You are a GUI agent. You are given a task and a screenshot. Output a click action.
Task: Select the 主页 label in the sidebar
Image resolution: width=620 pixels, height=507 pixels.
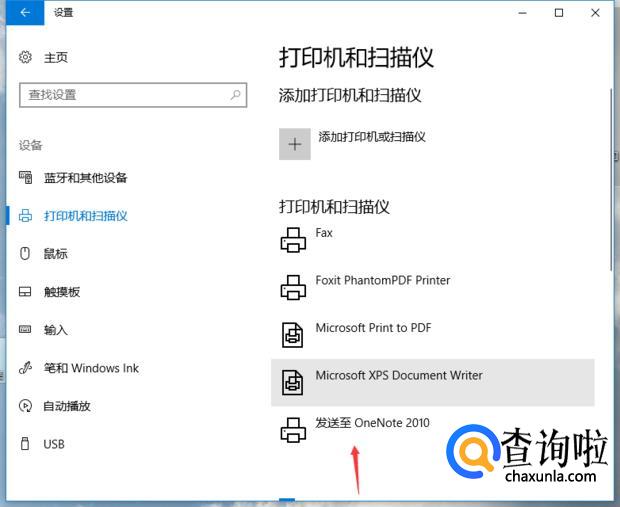point(56,58)
